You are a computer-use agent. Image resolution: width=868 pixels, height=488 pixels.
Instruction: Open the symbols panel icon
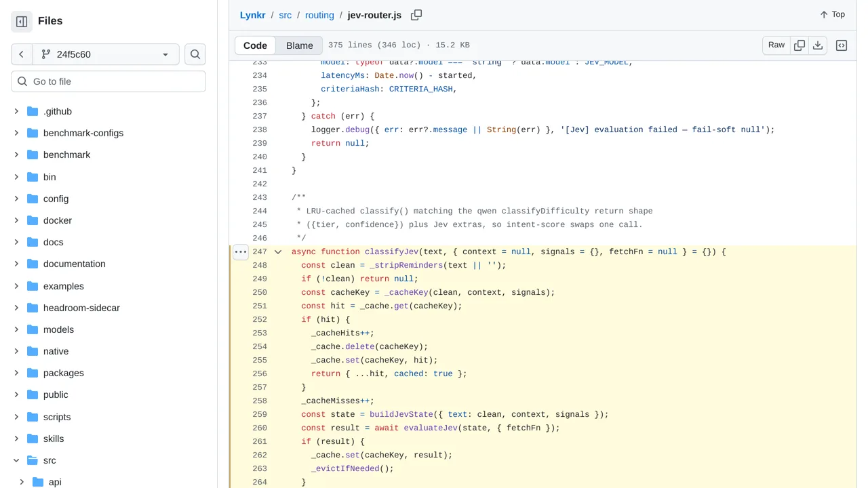[842, 45]
